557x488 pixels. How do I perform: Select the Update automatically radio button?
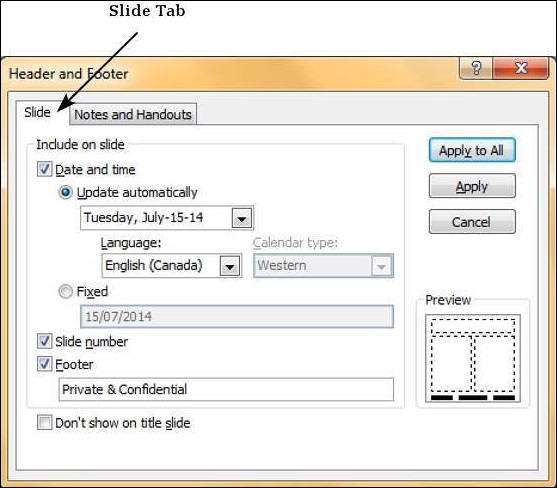(x=65, y=193)
